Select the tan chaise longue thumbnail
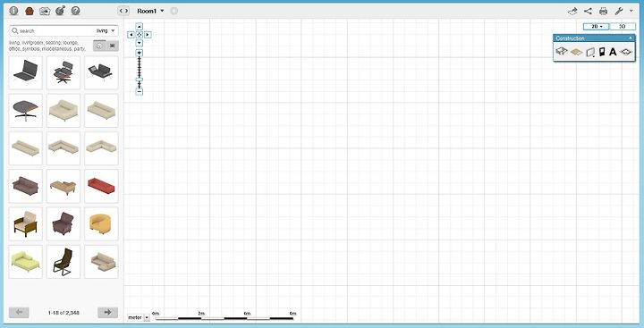The image size is (644, 328). (x=64, y=186)
